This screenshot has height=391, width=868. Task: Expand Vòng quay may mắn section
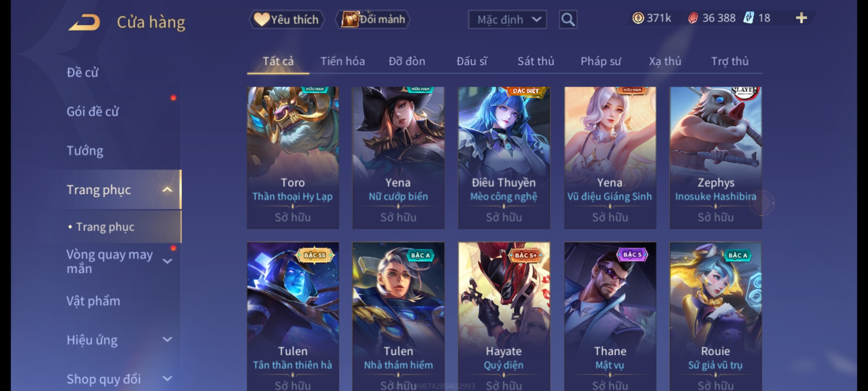tap(167, 261)
